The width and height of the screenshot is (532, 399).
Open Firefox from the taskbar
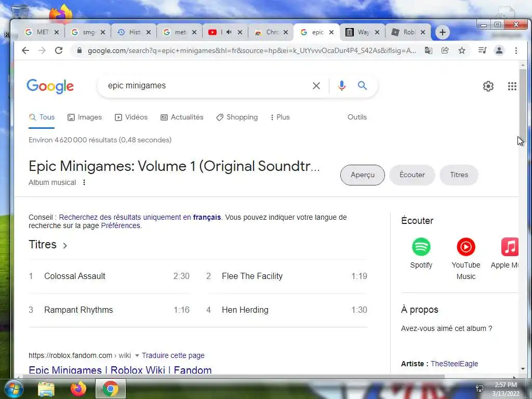point(78,389)
